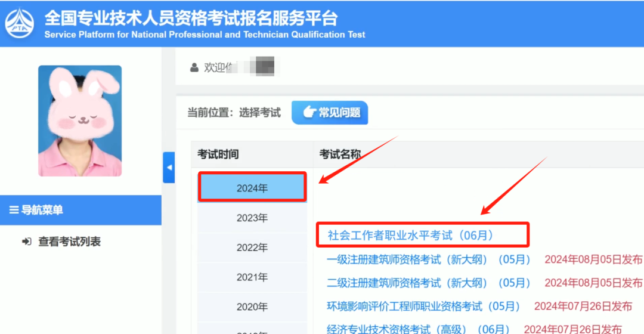The height and width of the screenshot is (334, 644).
Task: Click 2024年07月26日发布 next to 经济专业技术资格
Action: tap(573, 329)
